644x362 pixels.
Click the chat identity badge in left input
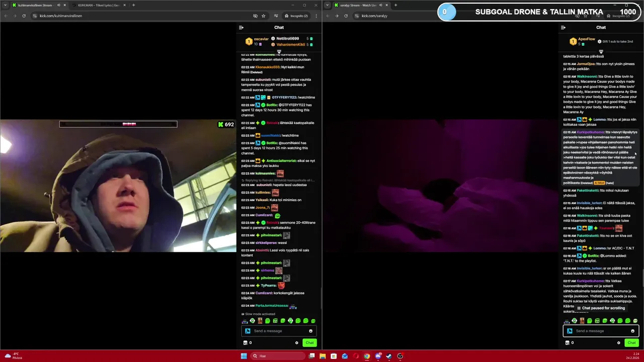point(248,331)
